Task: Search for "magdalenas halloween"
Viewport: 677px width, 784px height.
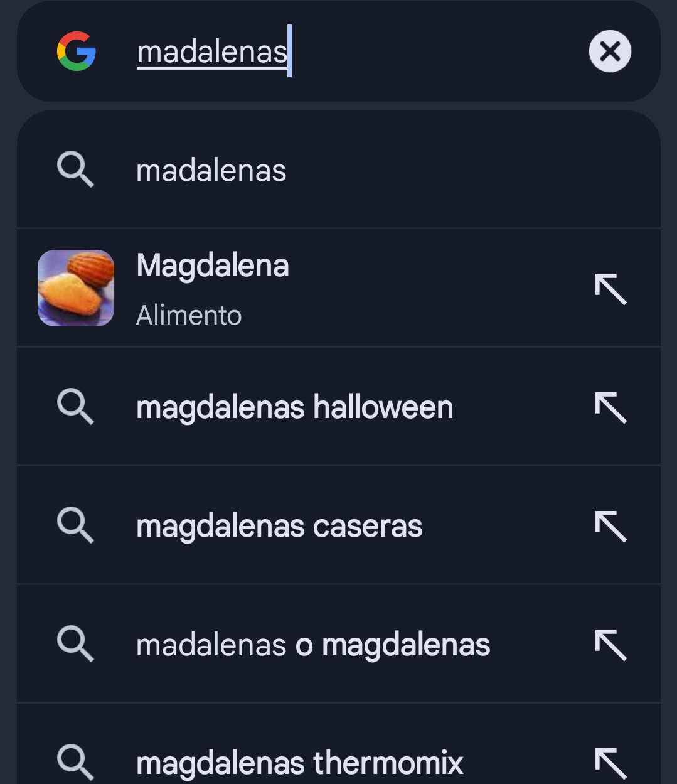Action: click(294, 407)
